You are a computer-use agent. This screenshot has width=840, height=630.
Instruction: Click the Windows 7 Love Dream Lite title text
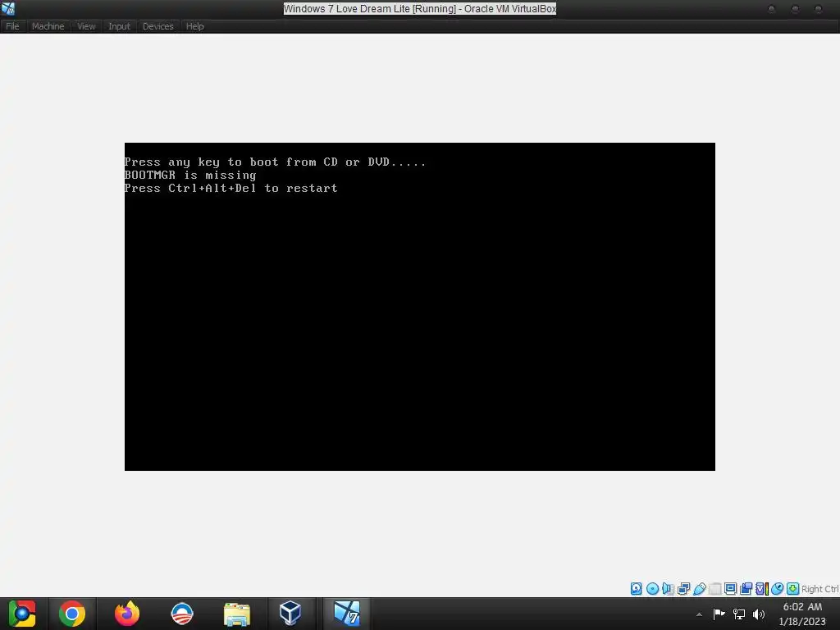pos(420,8)
